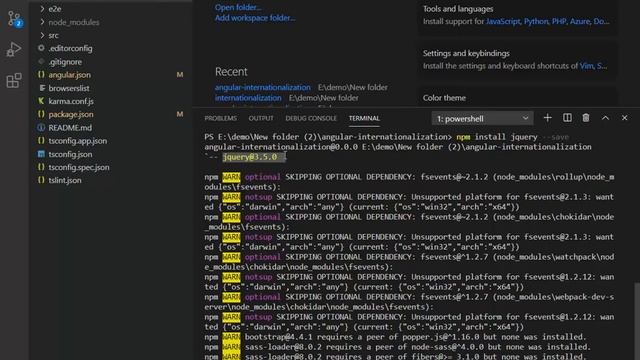Click the M badge beside package.json

180,114
